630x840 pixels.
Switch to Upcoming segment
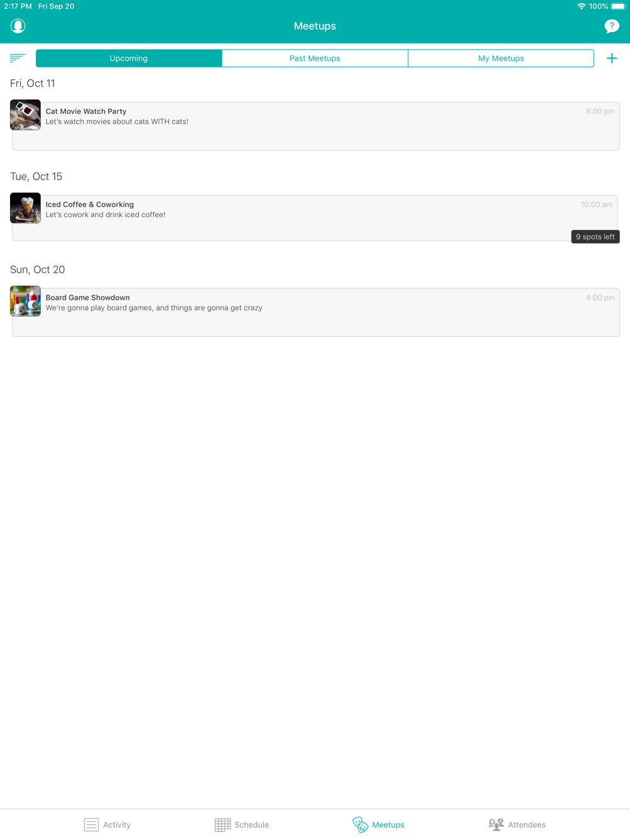[129, 58]
